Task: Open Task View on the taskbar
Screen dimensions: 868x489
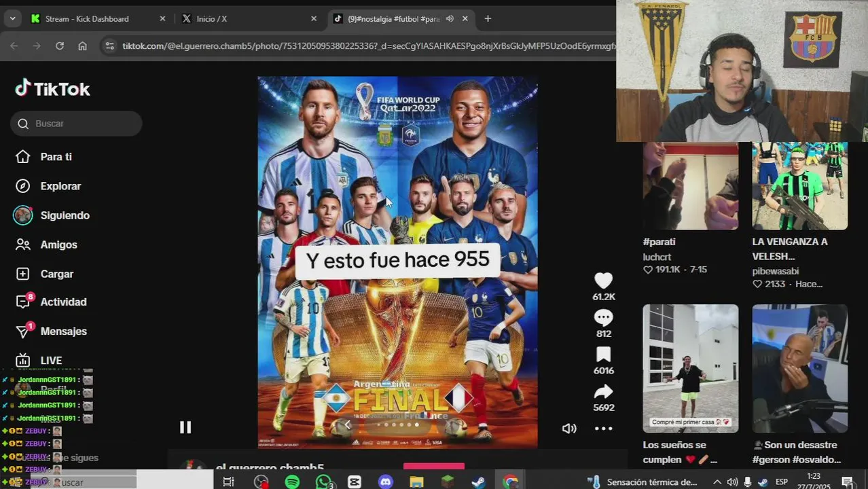Action: point(229,482)
